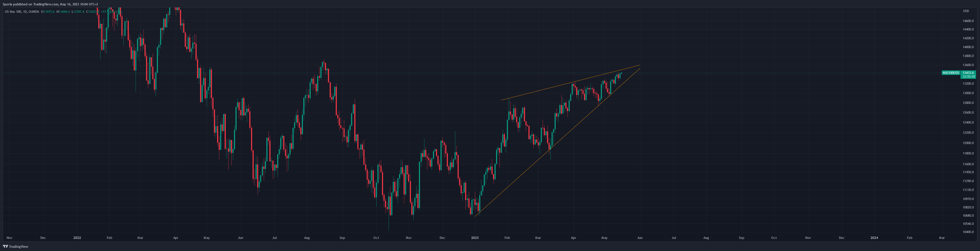Image resolution: width=980 pixels, height=251 pixels.
Task: Click the 10540.0 price axis label
Action: (x=968, y=224)
